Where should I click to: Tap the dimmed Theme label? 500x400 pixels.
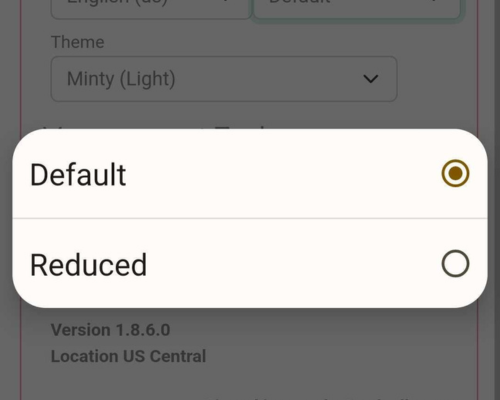coord(78,42)
